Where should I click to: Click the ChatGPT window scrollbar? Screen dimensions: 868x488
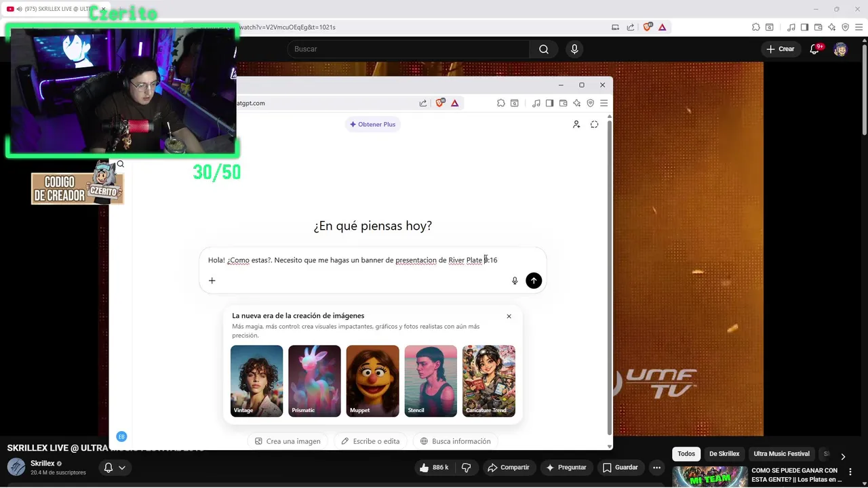pos(609,278)
